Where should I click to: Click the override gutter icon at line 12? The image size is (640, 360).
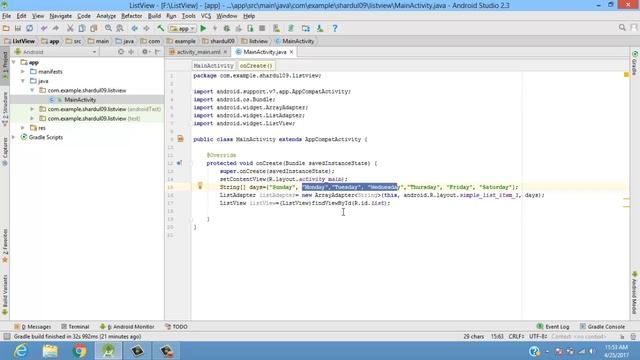click(x=179, y=163)
